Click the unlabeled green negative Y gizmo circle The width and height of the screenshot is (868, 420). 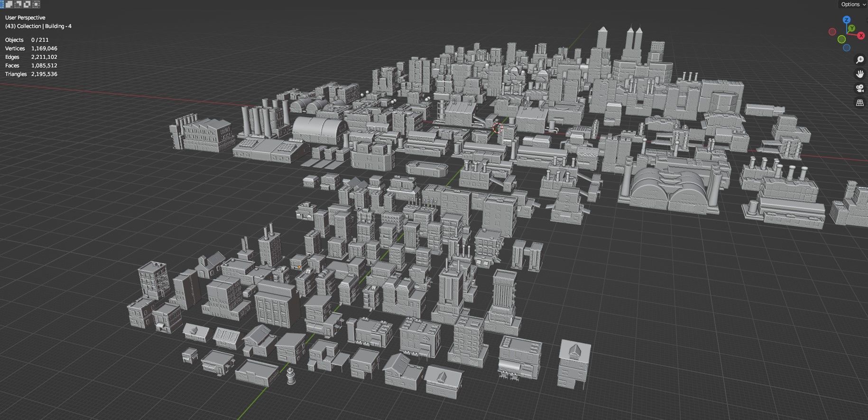click(x=841, y=39)
